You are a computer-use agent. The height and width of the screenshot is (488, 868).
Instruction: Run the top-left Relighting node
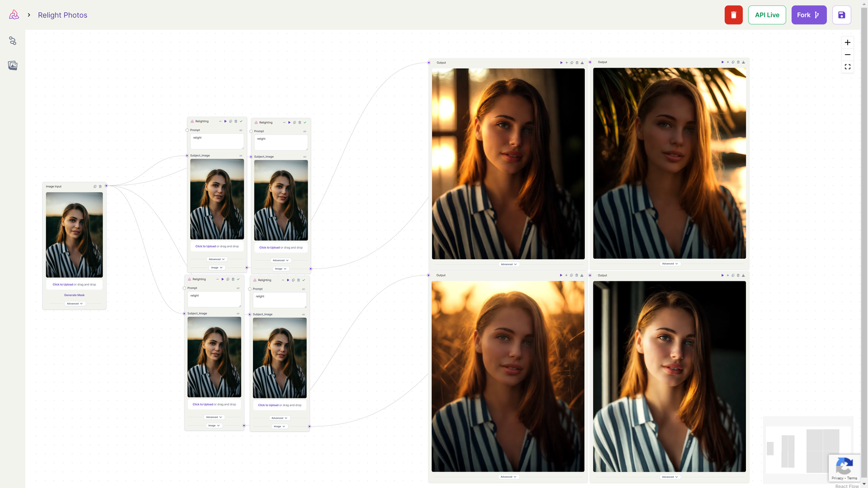click(225, 121)
